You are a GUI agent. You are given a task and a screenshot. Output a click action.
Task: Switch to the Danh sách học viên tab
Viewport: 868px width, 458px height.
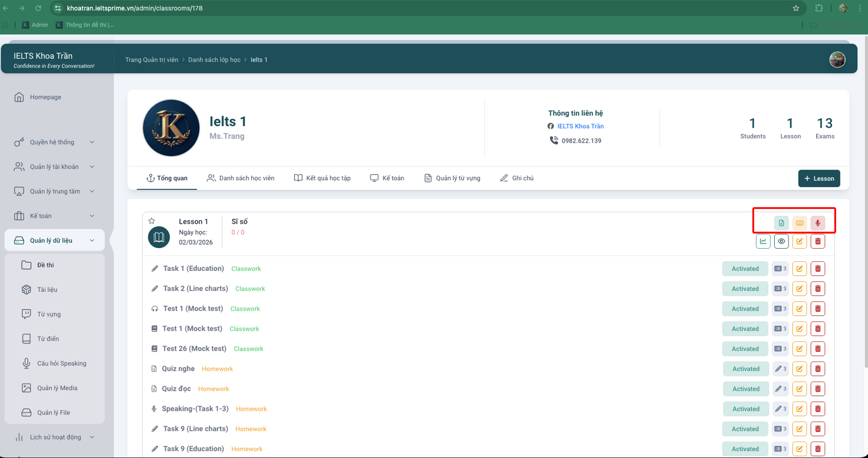click(241, 178)
